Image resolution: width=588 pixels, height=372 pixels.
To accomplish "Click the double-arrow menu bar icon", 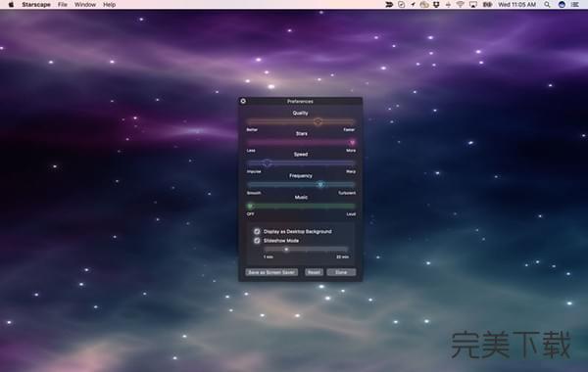I will 389,5.
